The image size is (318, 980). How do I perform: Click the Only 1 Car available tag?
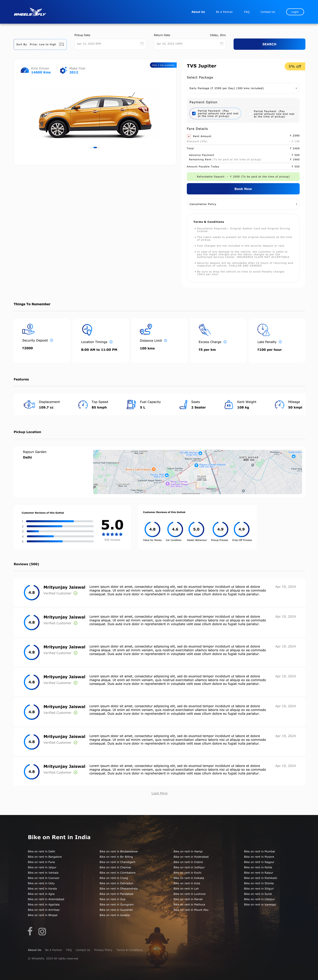[163, 65]
